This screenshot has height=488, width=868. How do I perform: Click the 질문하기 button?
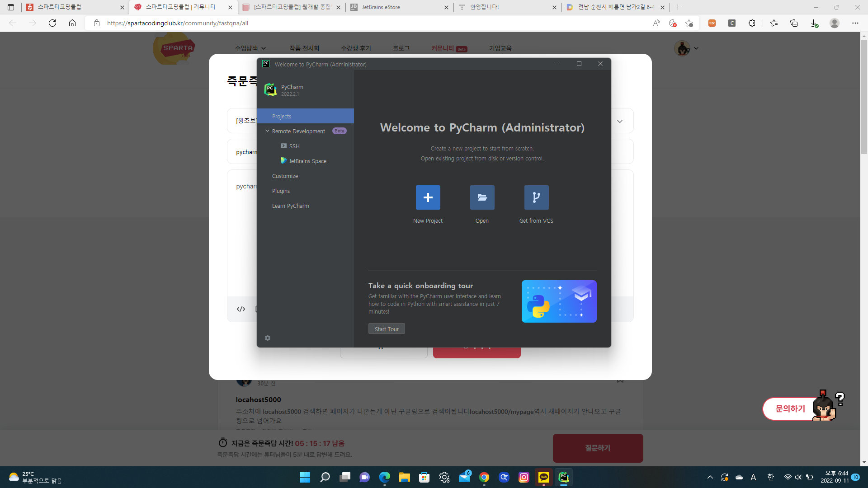coord(598,448)
